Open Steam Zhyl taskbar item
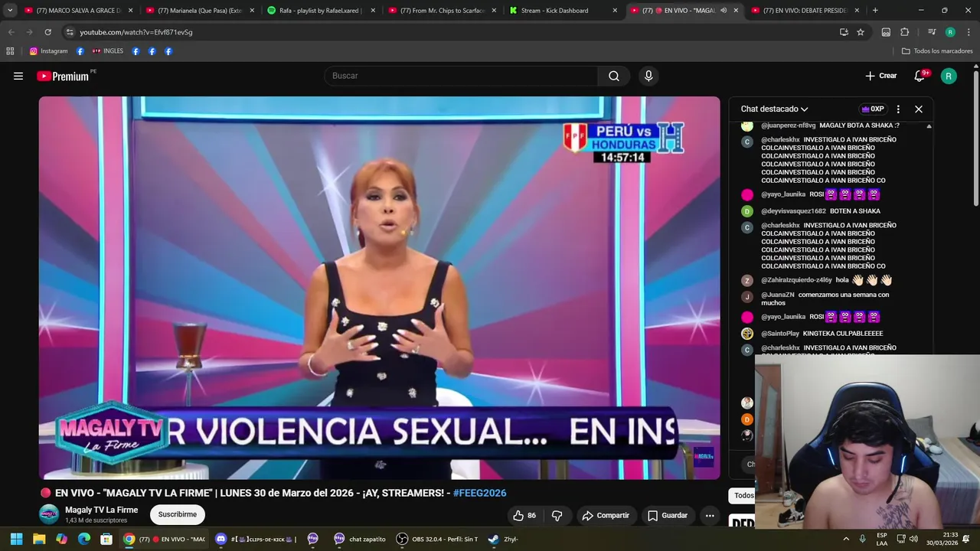 coord(504,540)
